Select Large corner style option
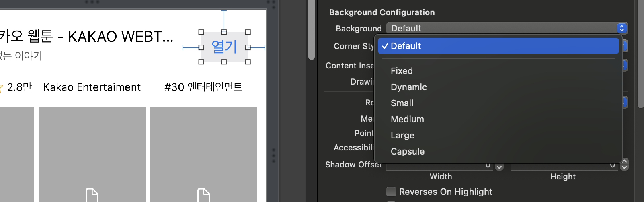Screen dimensions: 644x202 pyautogui.click(x=498, y=135)
